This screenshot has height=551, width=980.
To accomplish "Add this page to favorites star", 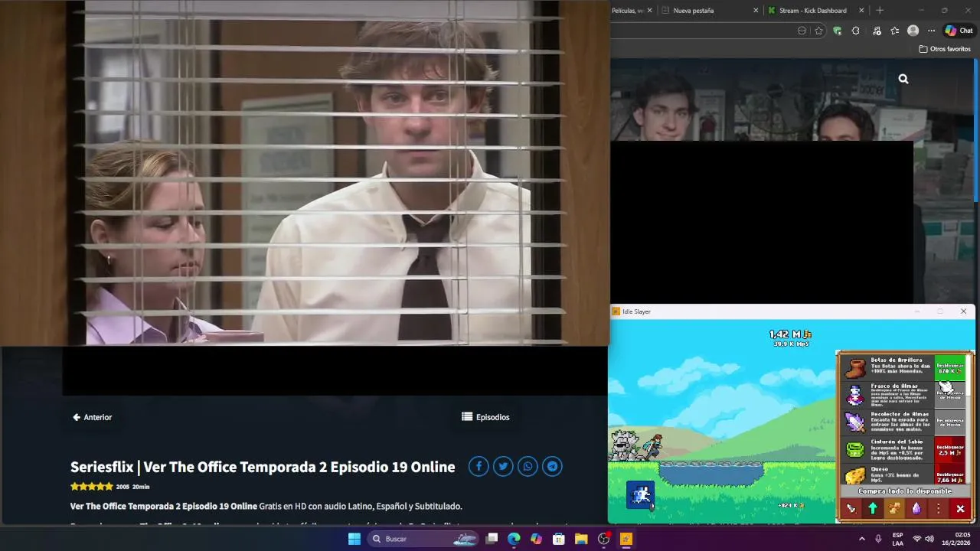I will pyautogui.click(x=818, y=31).
